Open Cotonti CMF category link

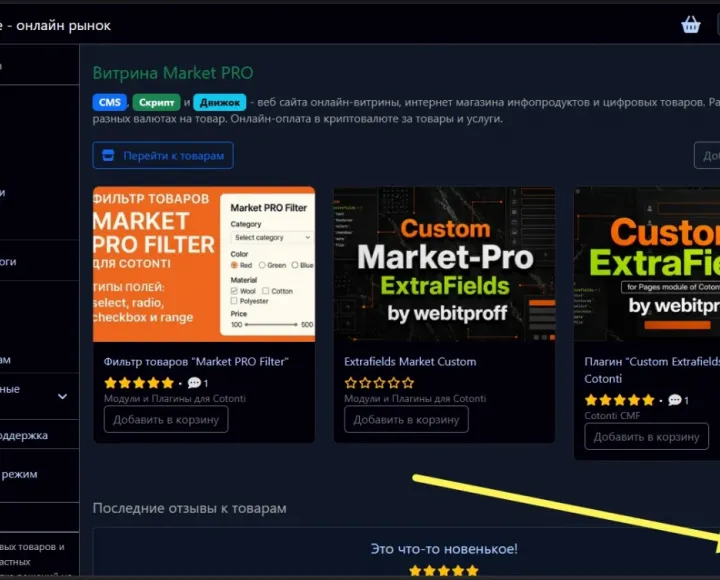pos(612,416)
